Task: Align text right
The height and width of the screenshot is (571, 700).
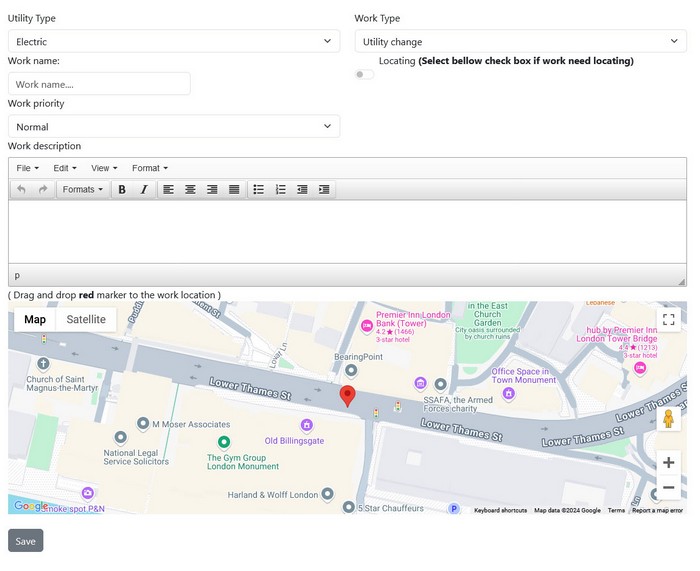Action: (212, 190)
